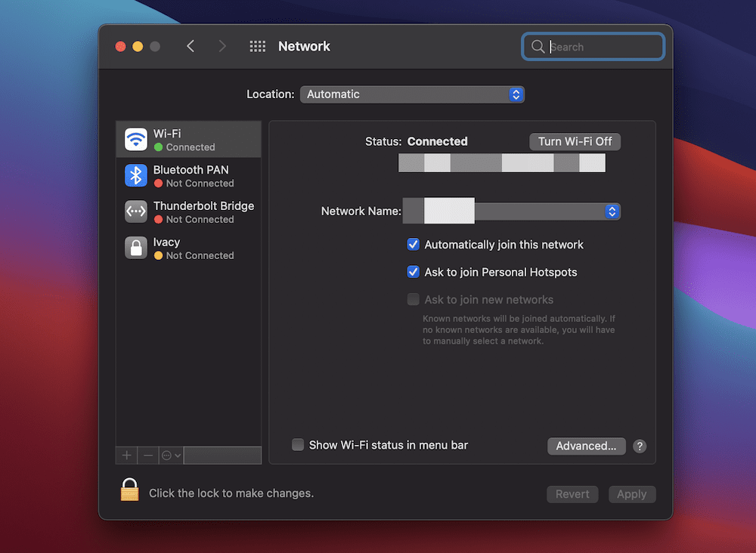The width and height of the screenshot is (756, 553).
Task: Select the Thunderbolt Bridge service icon
Action: (x=136, y=212)
